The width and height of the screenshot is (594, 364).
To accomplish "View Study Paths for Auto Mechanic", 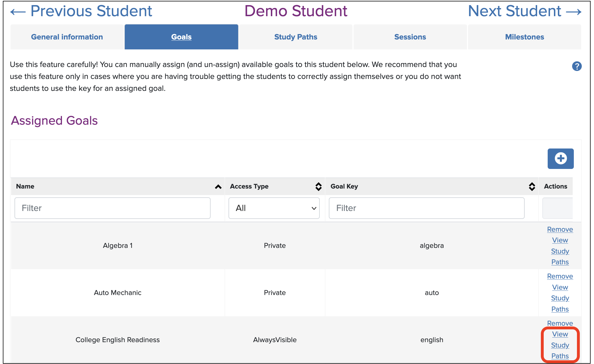I will tap(560, 298).
